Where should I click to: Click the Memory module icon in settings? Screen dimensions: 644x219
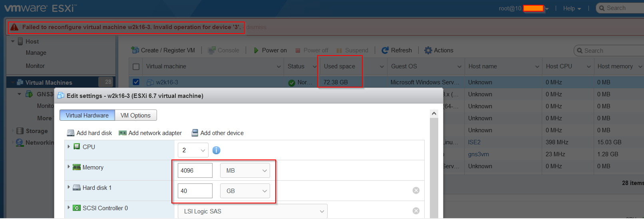[77, 167]
